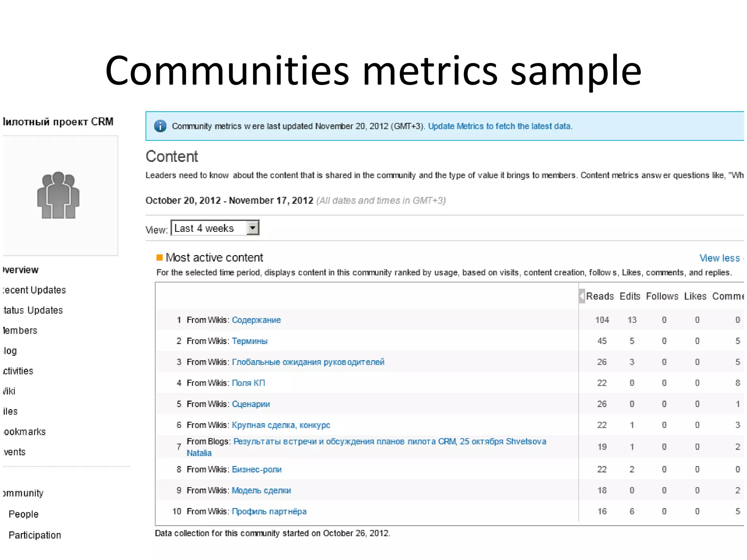Open the wiki link Глобальные ожидания руководителей
Screen dimensions: 747x560
pos(308,362)
